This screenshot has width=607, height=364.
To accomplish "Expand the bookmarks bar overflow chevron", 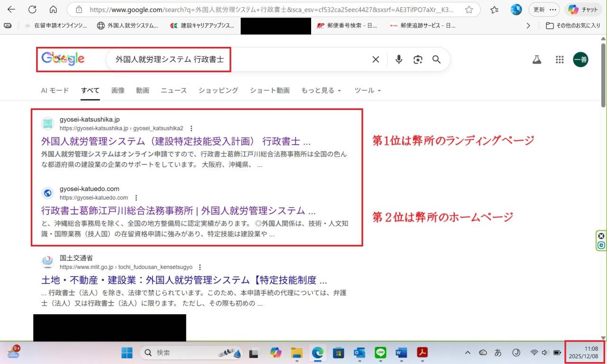I will (x=528, y=26).
